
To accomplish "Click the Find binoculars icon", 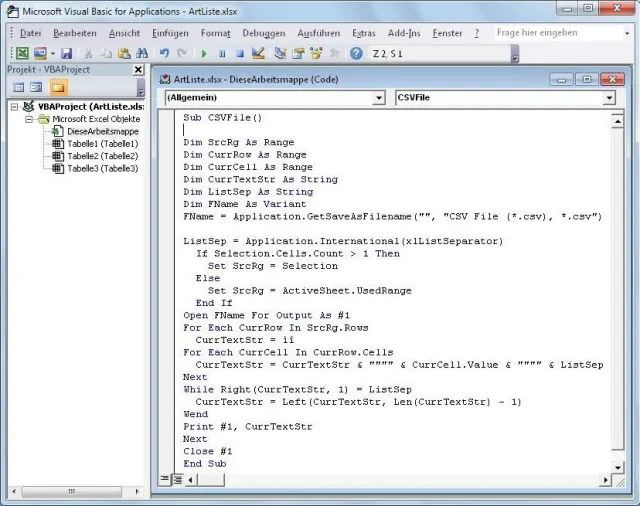I will coord(143,53).
